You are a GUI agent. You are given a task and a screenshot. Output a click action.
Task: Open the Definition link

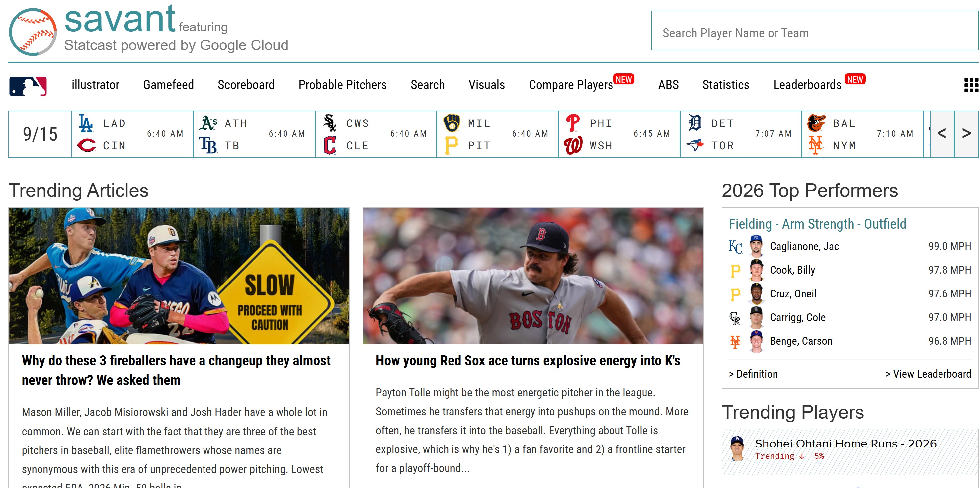[x=753, y=374]
